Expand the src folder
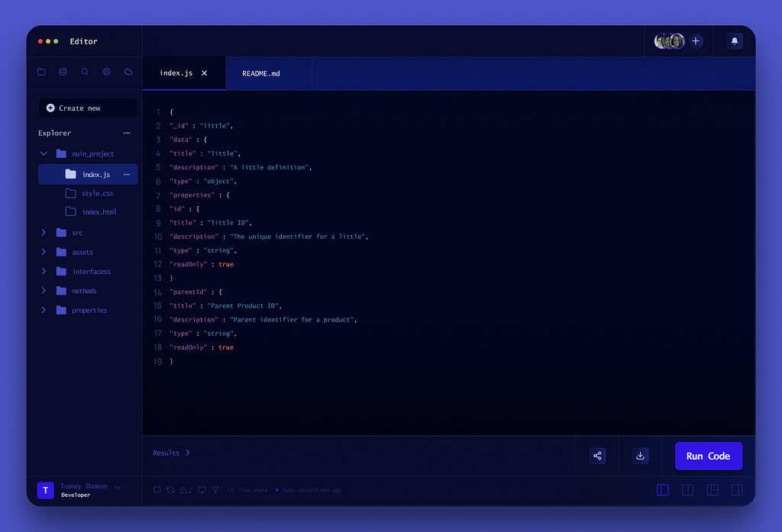The image size is (782, 532). click(45, 232)
